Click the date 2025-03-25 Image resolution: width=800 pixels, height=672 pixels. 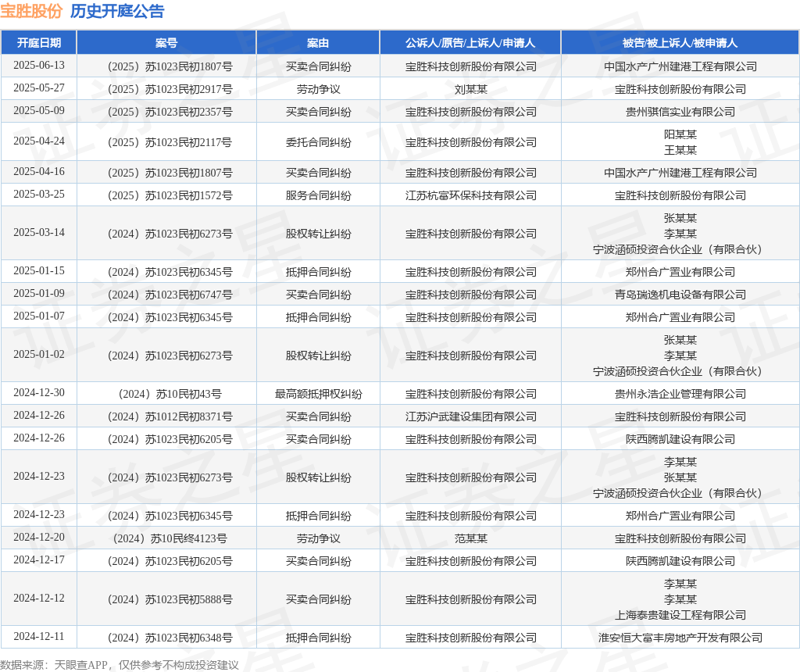39,194
